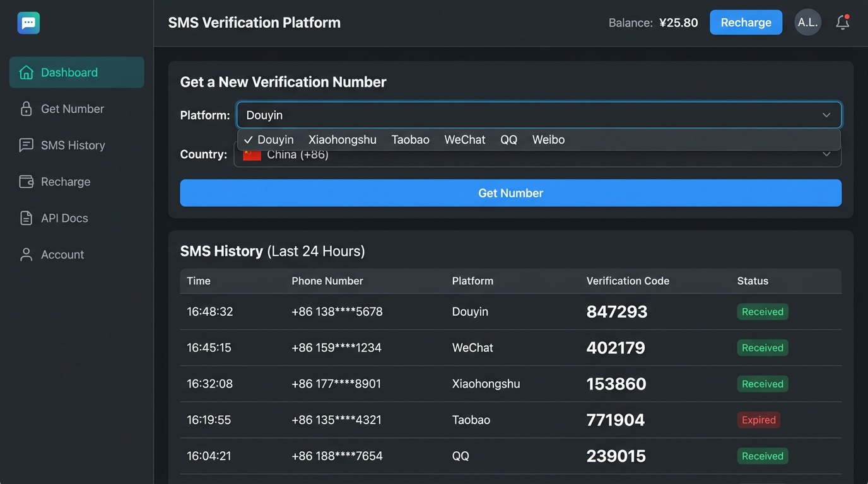Open the API Docs document icon

click(26, 219)
